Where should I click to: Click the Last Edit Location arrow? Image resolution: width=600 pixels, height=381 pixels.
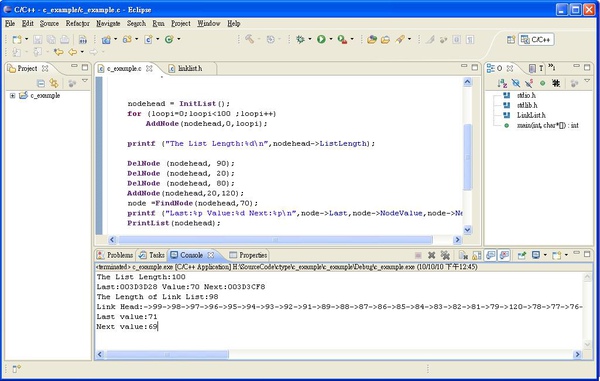(59, 52)
